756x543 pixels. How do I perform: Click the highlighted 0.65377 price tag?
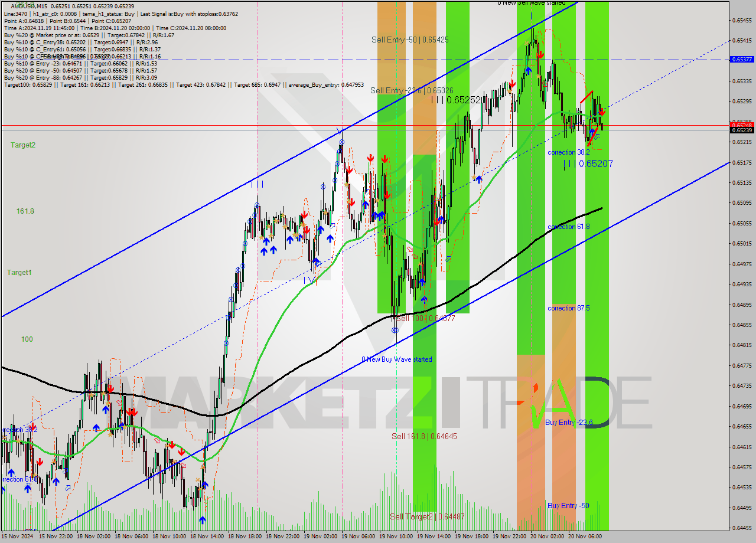click(x=742, y=60)
